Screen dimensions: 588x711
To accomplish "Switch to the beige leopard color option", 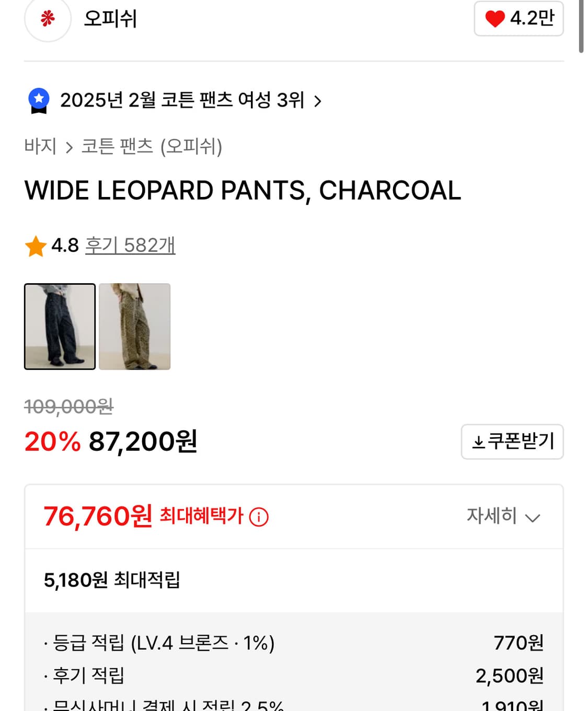I will click(x=134, y=327).
